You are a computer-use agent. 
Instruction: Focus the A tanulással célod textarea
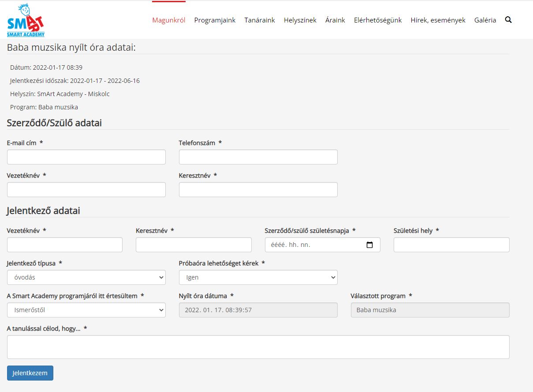coord(258,347)
